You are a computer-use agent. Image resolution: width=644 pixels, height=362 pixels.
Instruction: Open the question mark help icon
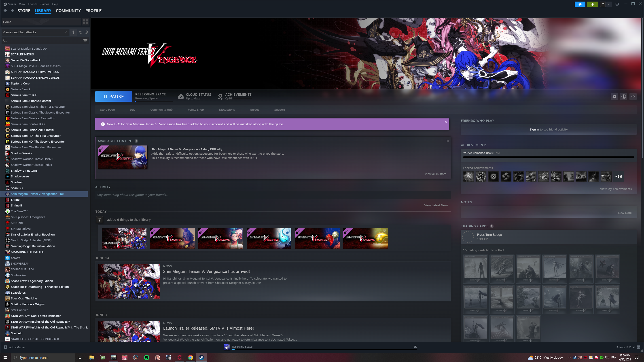(x=603, y=4)
